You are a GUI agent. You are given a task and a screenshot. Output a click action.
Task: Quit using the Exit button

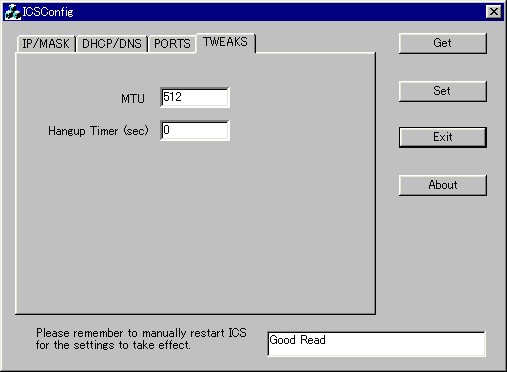pos(442,137)
